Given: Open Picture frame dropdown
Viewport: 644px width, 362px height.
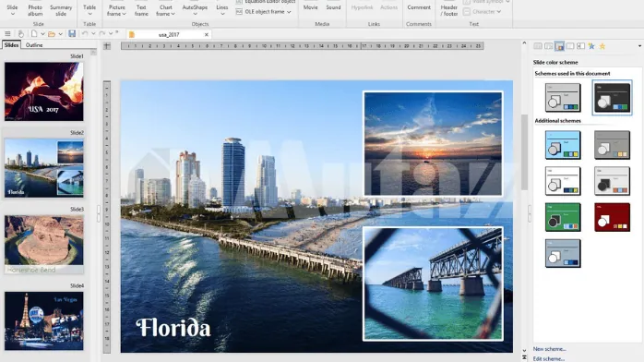Looking at the screenshot, I should tap(116, 10).
